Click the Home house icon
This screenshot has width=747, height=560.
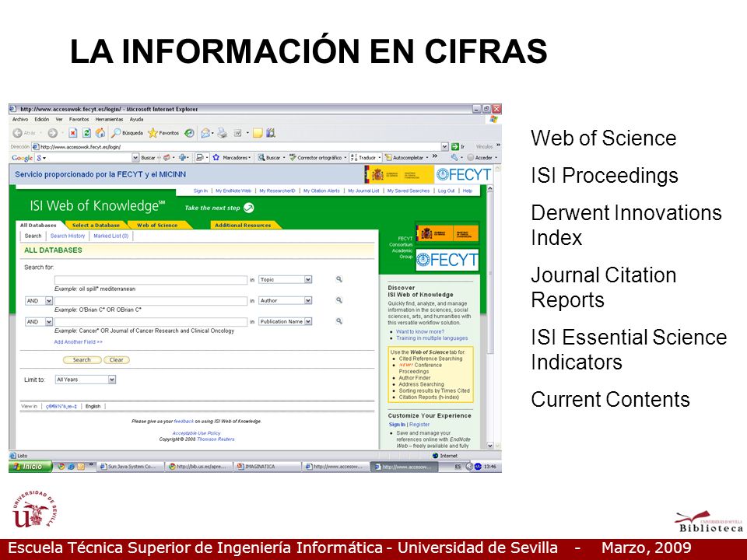100,133
